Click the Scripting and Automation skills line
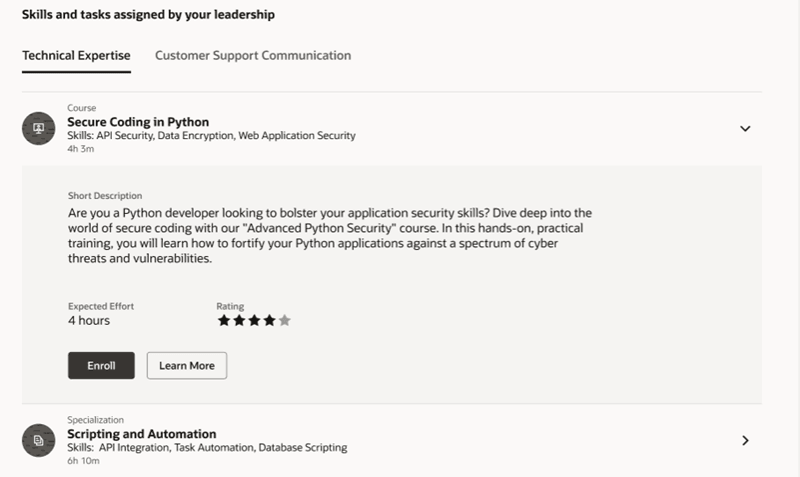The image size is (800, 477). [x=207, y=447]
